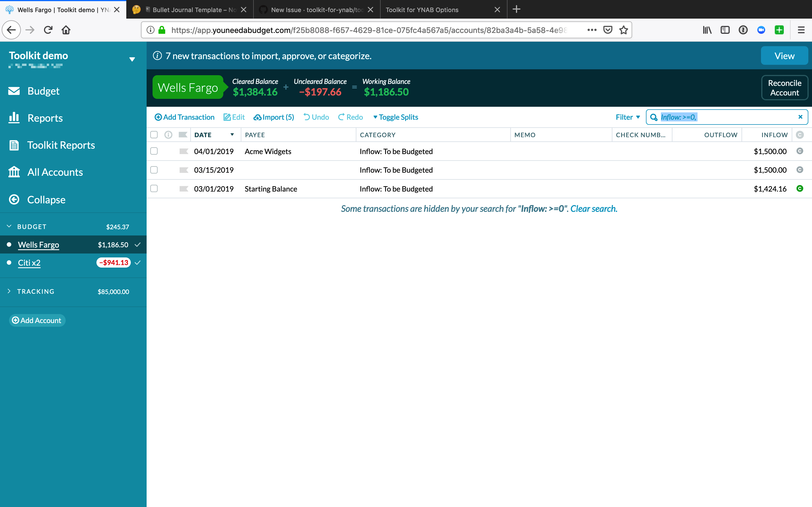Bookmark the page using the star icon
812x507 pixels.
[x=623, y=30]
